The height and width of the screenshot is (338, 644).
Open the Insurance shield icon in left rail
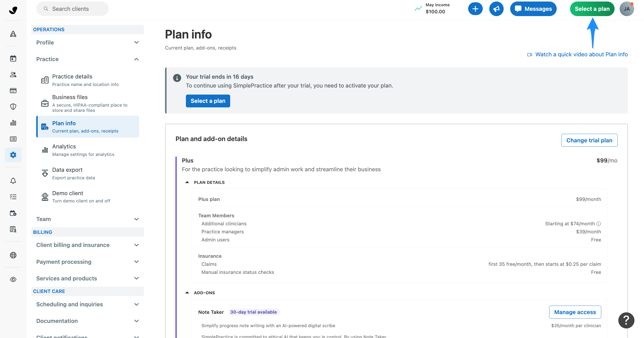pos(13,107)
